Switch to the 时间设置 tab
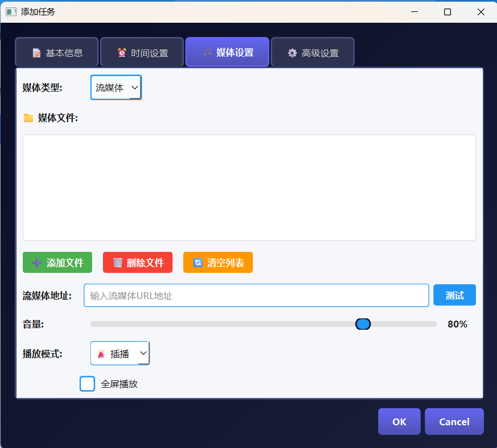This screenshot has width=497, height=448. pos(141,52)
